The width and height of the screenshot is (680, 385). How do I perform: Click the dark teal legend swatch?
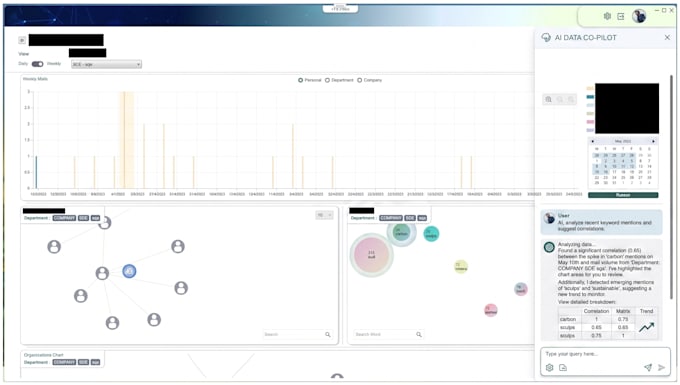click(x=590, y=97)
